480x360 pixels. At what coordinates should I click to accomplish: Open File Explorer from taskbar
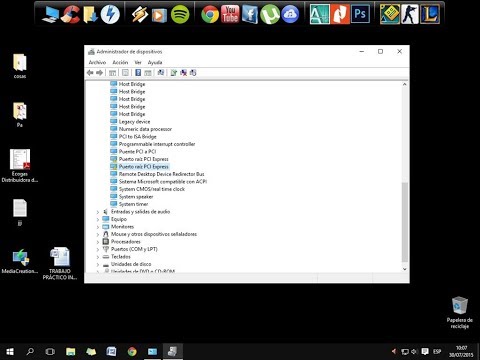point(71,351)
